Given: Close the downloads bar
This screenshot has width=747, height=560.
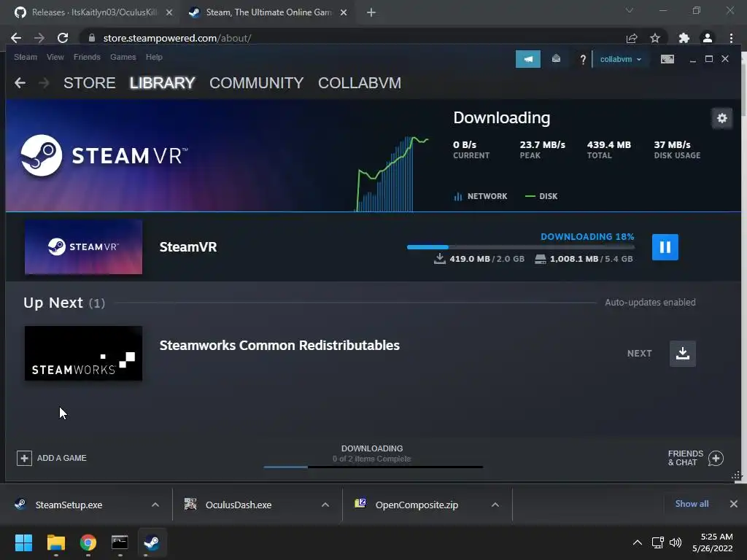Looking at the screenshot, I should (x=734, y=504).
